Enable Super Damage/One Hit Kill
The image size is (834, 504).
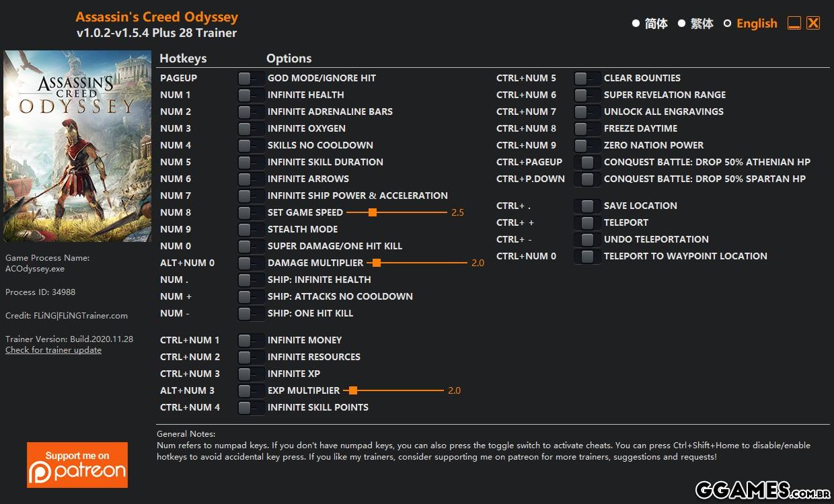click(x=250, y=247)
